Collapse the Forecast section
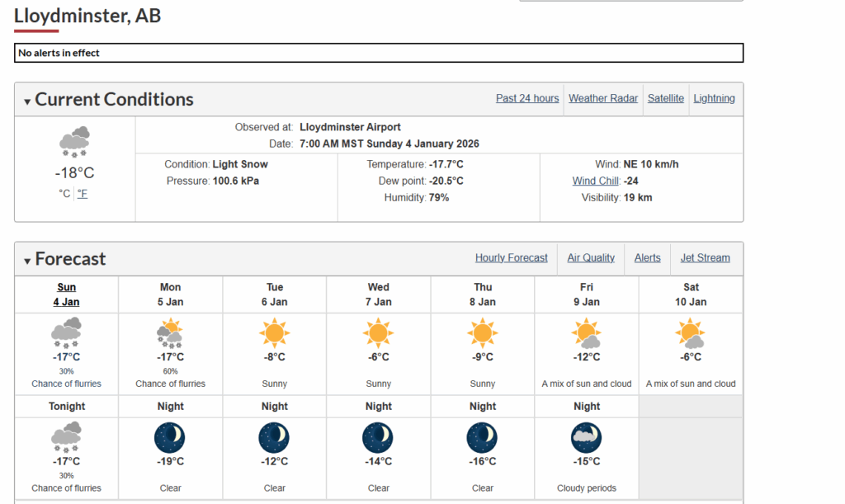The width and height of the screenshot is (845, 504). click(28, 261)
